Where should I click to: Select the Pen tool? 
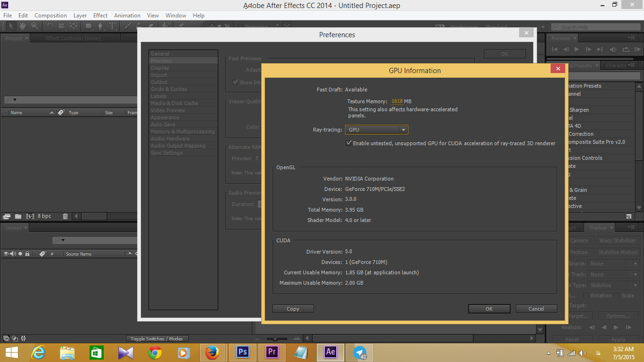101,26
